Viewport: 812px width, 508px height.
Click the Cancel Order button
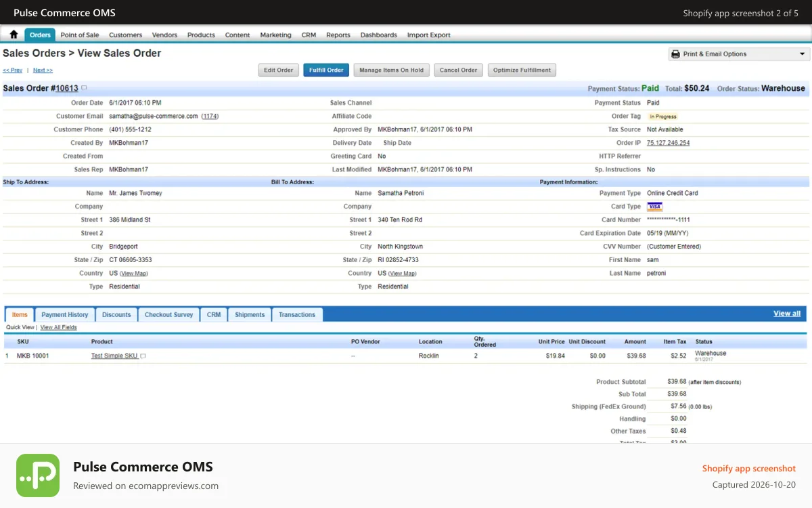(459, 70)
